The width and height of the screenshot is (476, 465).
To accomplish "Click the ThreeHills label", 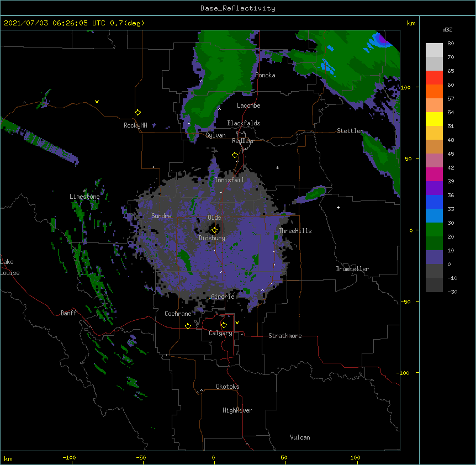I will point(295,231).
